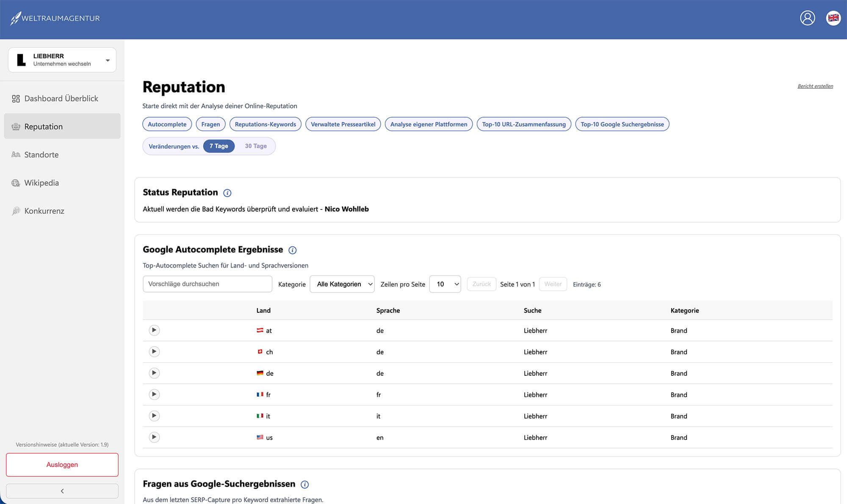The height and width of the screenshot is (504, 847).
Task: Click the Land column header
Action: click(263, 311)
